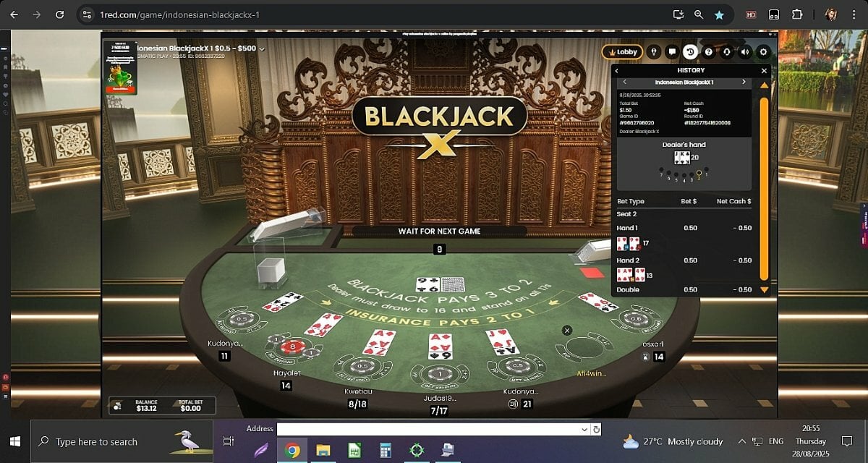Return to the Lobby
The width and height of the screenshot is (868, 463).
coord(622,52)
